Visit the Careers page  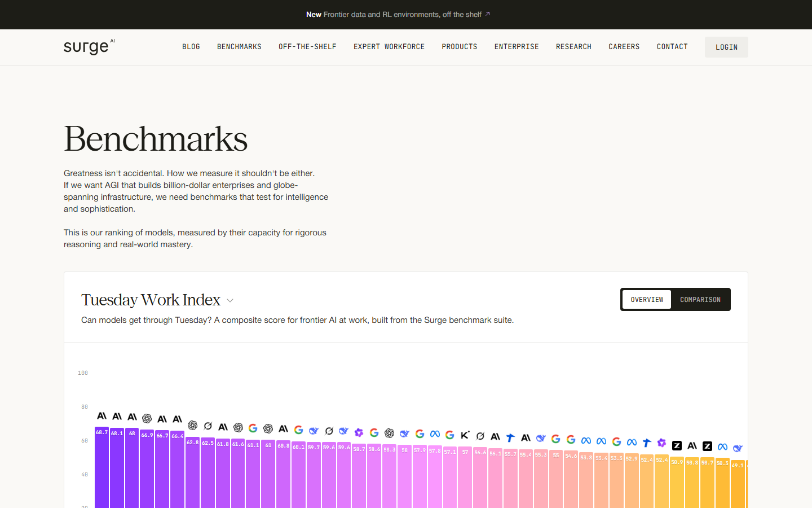click(x=624, y=47)
